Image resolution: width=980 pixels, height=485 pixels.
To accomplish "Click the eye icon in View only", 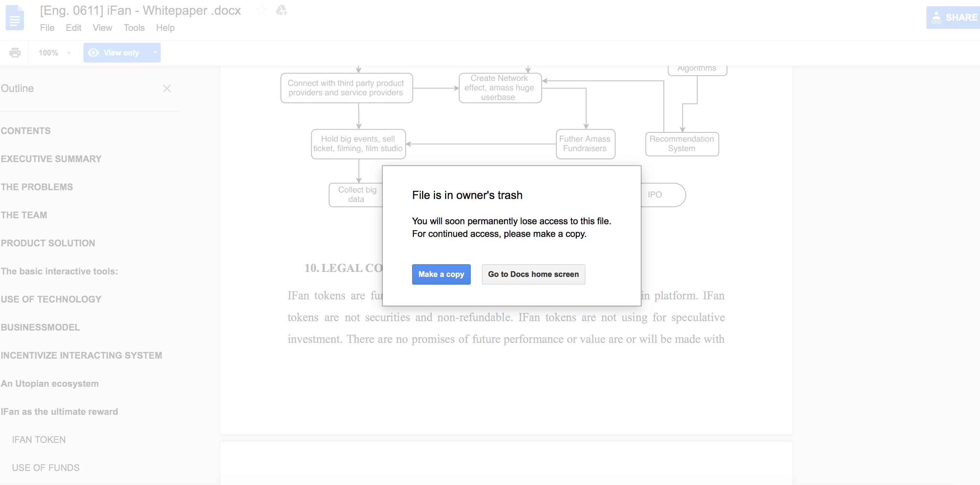I will point(93,53).
